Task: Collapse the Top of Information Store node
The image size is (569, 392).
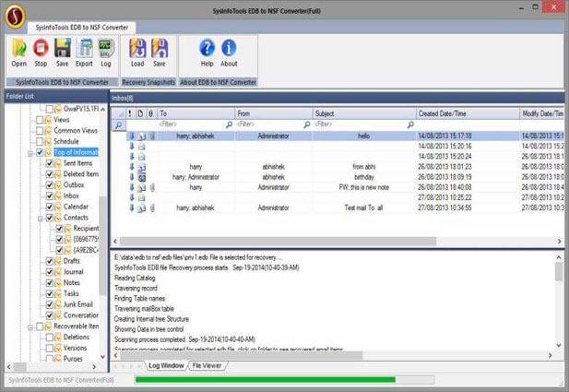Action: (x=30, y=153)
